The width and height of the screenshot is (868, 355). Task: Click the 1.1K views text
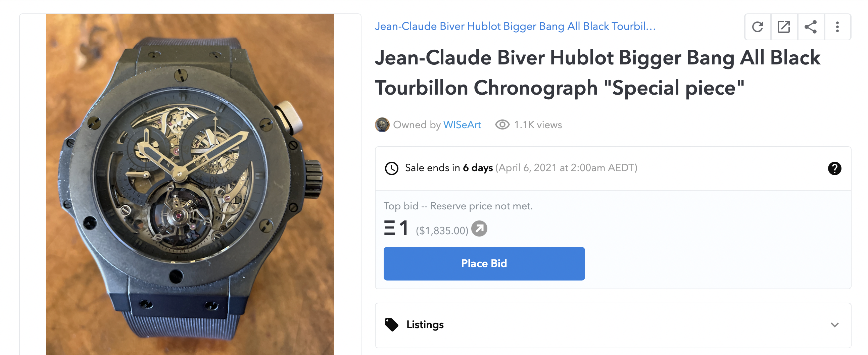538,125
